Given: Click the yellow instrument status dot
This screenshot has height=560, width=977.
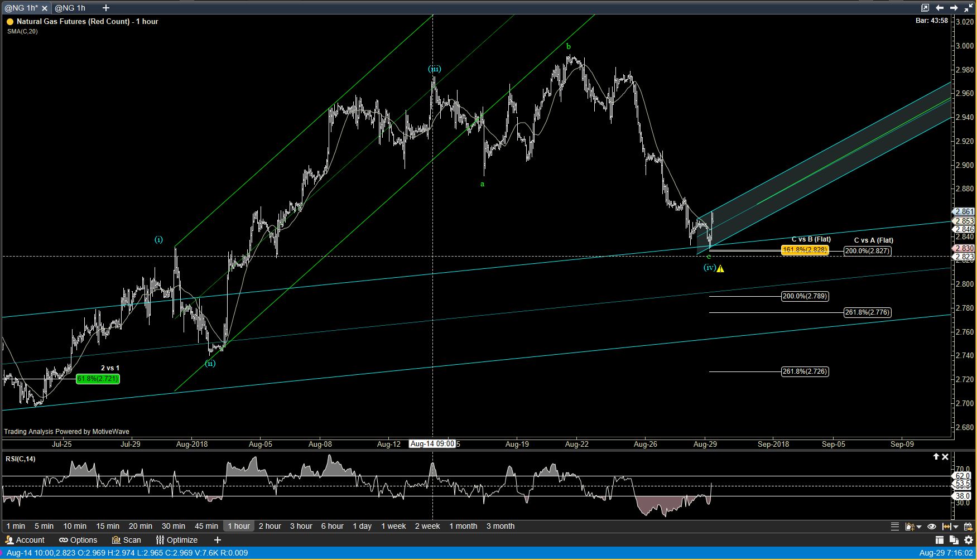Looking at the screenshot, I should pos(10,22).
